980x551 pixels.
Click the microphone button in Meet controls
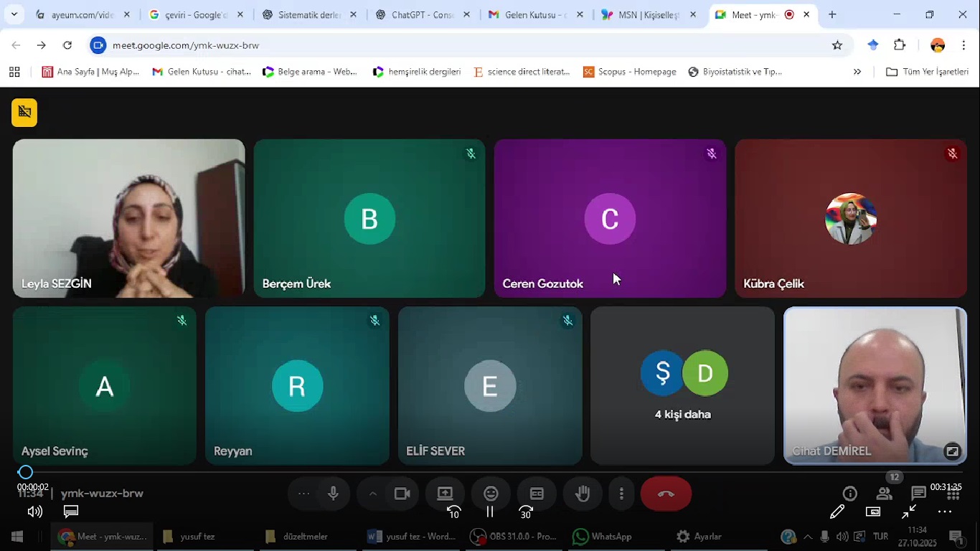[x=333, y=494]
